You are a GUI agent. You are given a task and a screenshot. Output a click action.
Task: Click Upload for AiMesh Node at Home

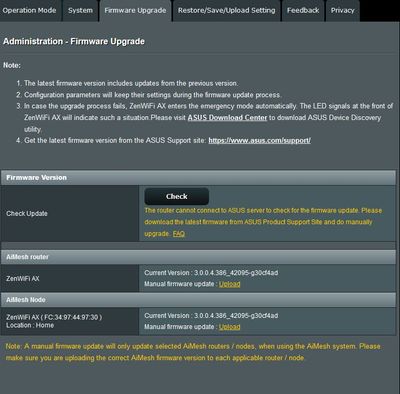coord(229,327)
